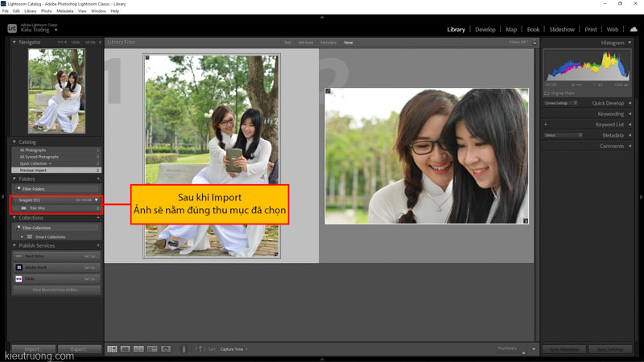Image resolution: width=644 pixels, height=362 pixels.
Task: Expand the Keyword List panel
Action: pyautogui.click(x=630, y=125)
